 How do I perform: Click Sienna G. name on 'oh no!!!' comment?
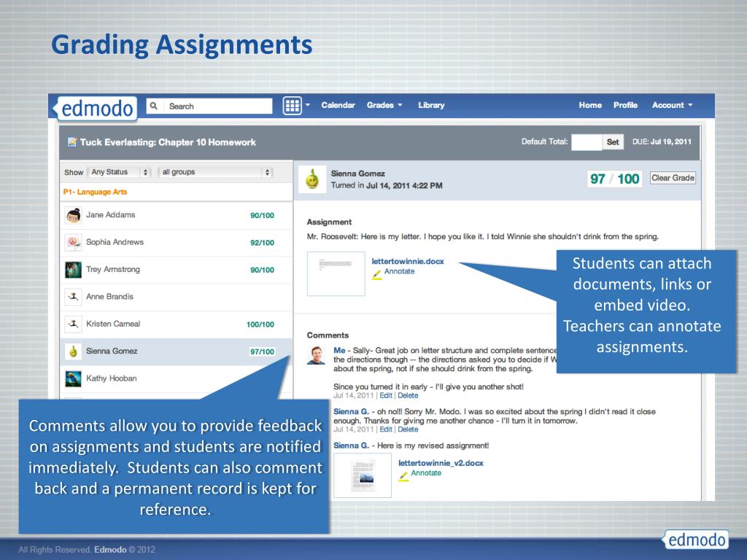point(351,411)
